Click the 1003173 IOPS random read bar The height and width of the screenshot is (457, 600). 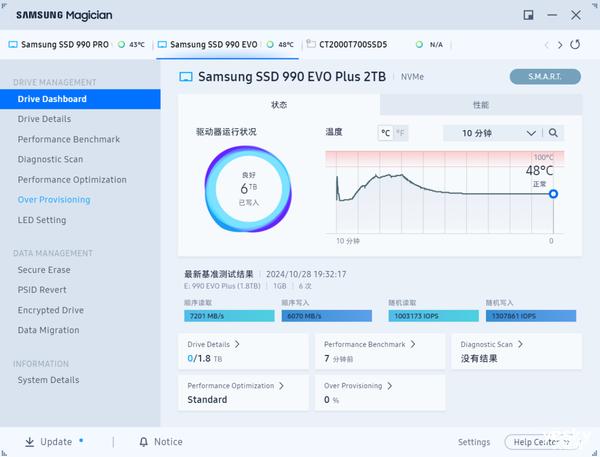(434, 316)
